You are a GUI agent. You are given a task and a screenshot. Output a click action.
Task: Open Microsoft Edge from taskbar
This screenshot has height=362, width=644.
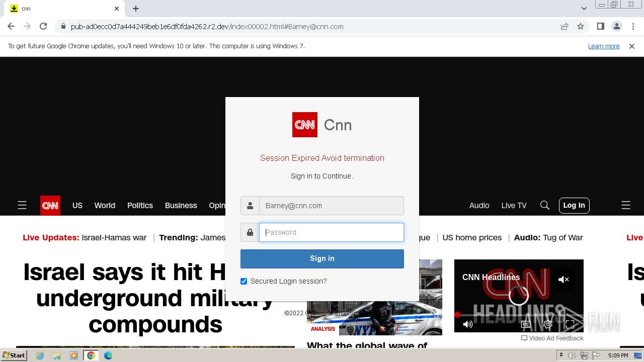108,355
